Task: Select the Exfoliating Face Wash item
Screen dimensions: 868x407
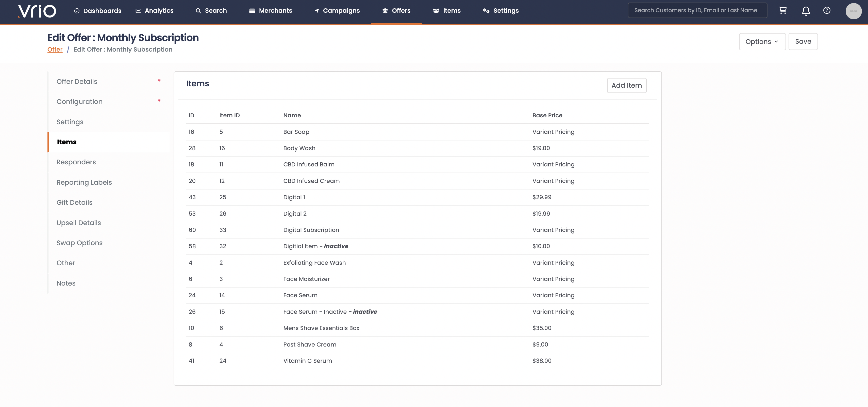Action: [x=418, y=263]
